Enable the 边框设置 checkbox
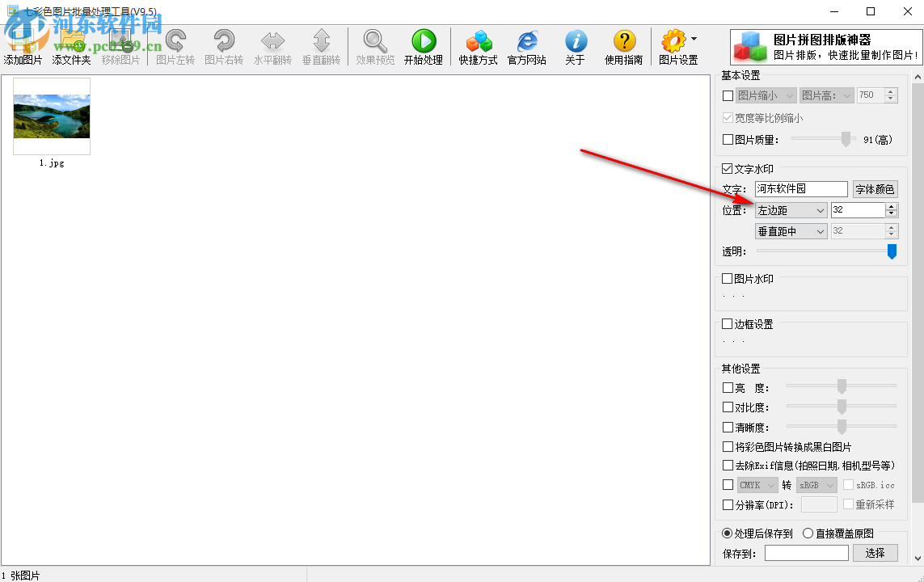 728,324
